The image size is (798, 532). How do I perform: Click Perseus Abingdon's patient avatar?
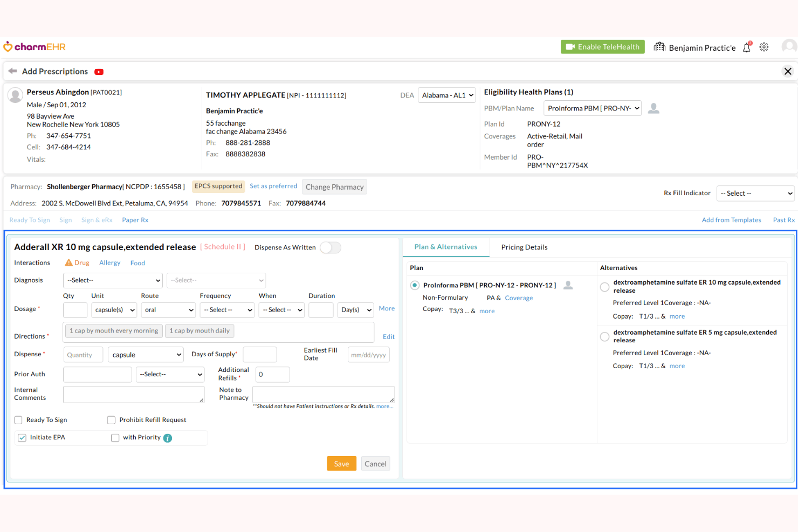(15, 96)
